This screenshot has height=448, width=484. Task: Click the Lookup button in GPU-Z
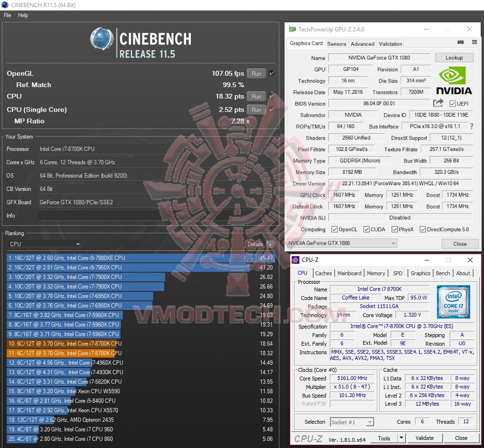point(454,58)
